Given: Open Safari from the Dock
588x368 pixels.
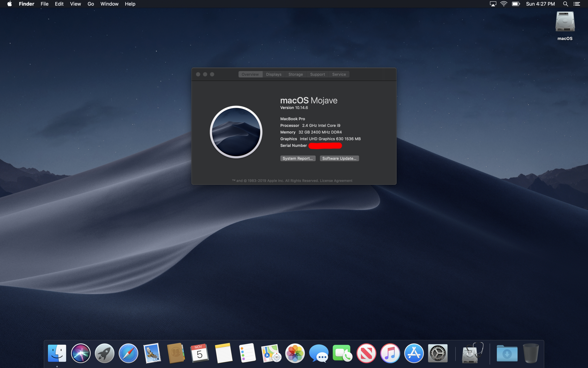Looking at the screenshot, I should click(128, 353).
